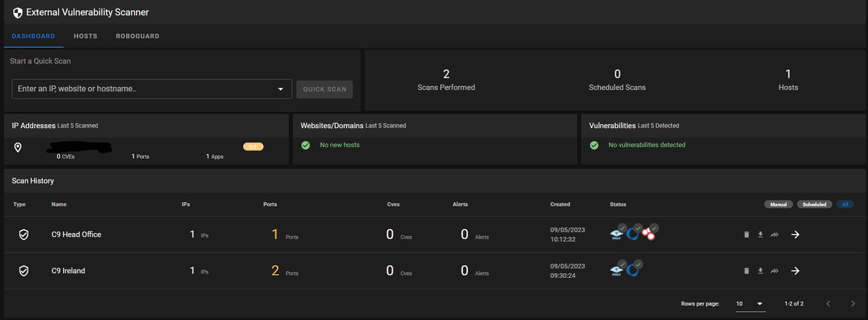This screenshot has height=320, width=868.
Task: Click the IPs column header
Action: pyautogui.click(x=185, y=204)
